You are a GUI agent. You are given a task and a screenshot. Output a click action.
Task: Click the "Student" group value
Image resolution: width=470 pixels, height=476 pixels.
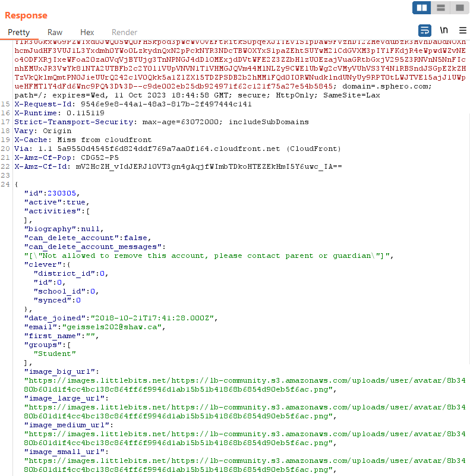(x=55, y=354)
